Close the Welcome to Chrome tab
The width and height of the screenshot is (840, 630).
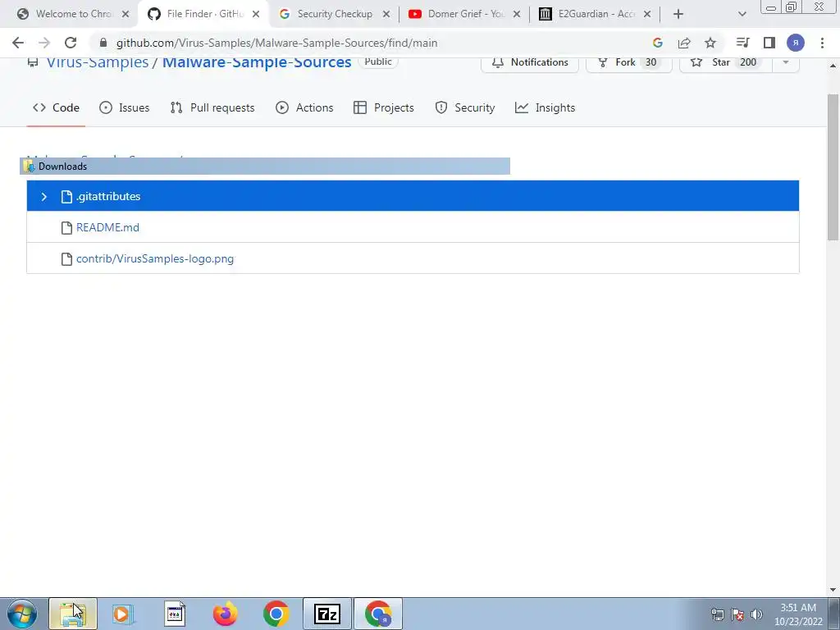[126, 14]
